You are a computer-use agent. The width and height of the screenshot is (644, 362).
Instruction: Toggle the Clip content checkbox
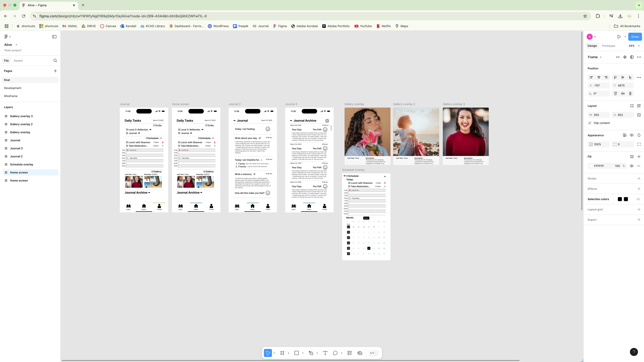click(x=590, y=123)
